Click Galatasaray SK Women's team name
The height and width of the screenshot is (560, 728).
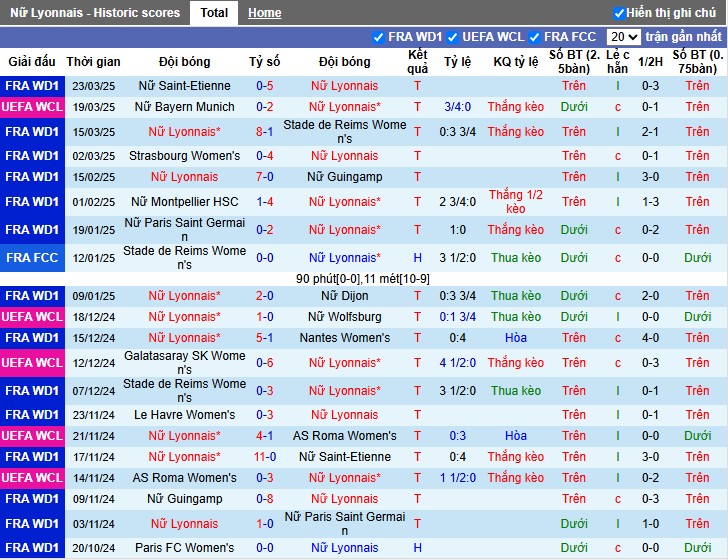pyautogui.click(x=184, y=363)
